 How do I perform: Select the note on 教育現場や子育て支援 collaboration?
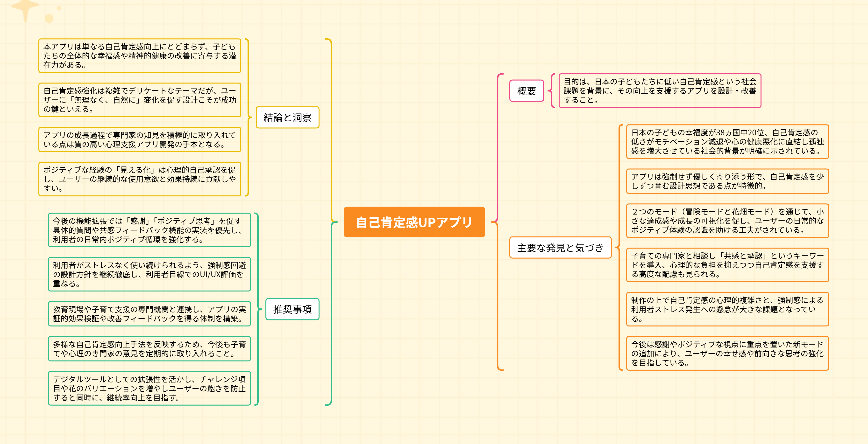tap(149, 313)
